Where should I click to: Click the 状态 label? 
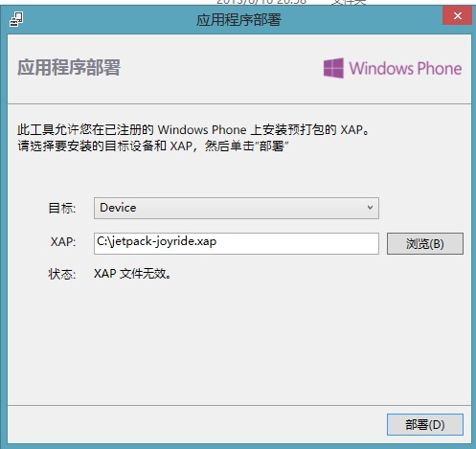[x=62, y=274]
